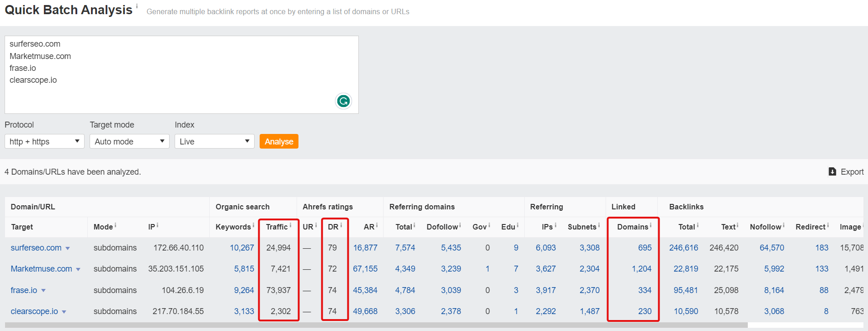The image size is (868, 331).
Task: Open the Index Live dropdown
Action: (214, 141)
